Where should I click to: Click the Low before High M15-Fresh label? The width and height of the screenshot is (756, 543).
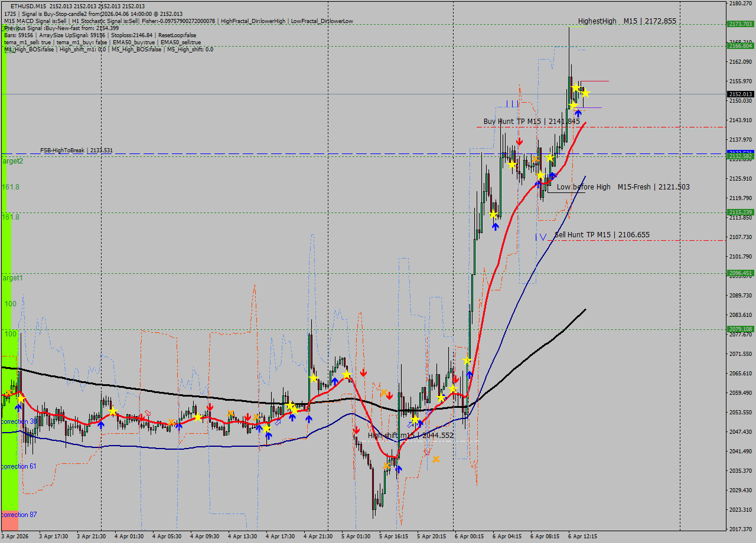point(623,187)
